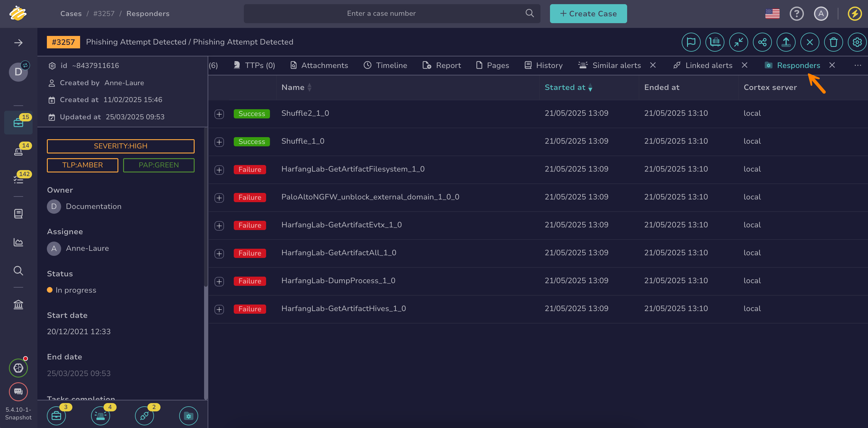
Task: Switch to Attachments tab
Action: tap(319, 65)
